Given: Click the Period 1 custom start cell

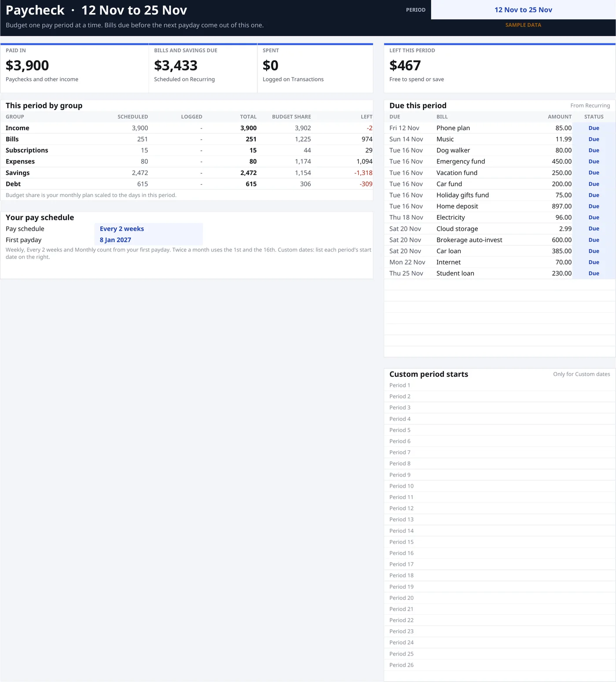Looking at the screenshot, I should (x=500, y=385).
